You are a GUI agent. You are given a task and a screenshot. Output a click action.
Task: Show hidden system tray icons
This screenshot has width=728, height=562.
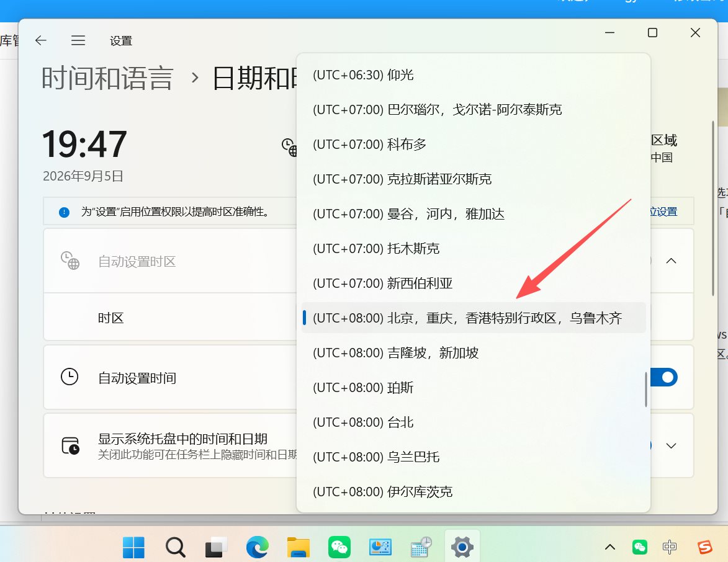610,548
